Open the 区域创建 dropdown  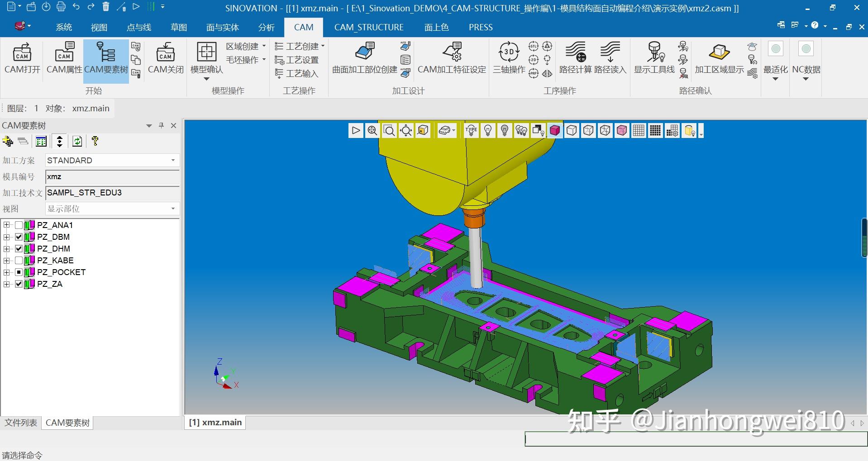(x=246, y=46)
